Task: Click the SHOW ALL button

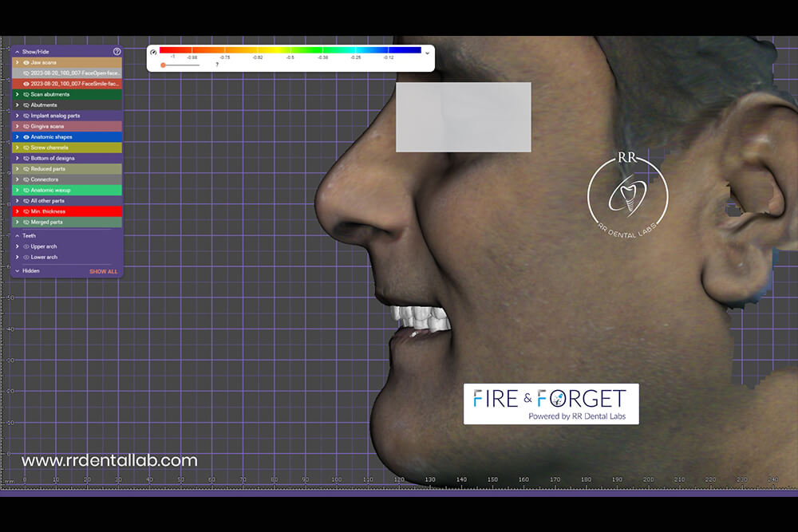Action: click(x=103, y=272)
